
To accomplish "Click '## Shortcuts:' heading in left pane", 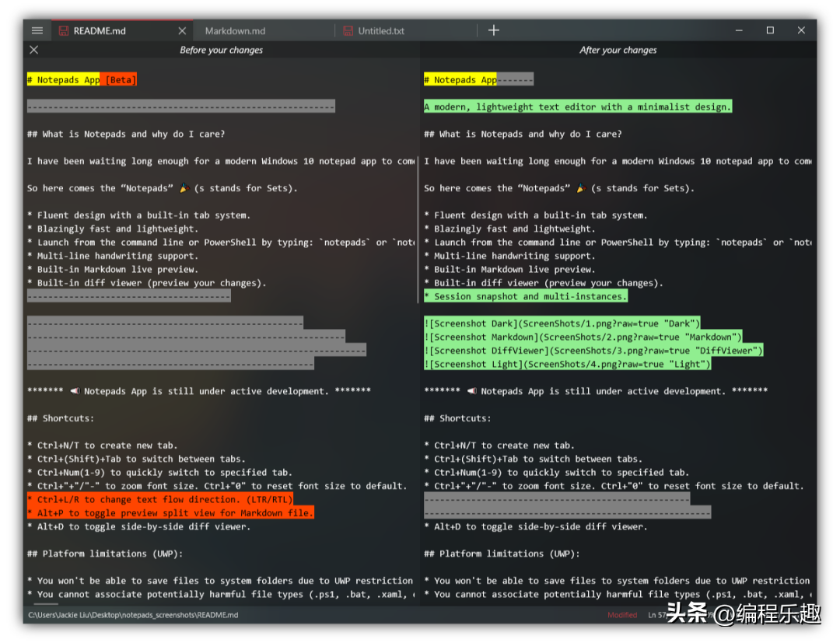I will point(61,418).
